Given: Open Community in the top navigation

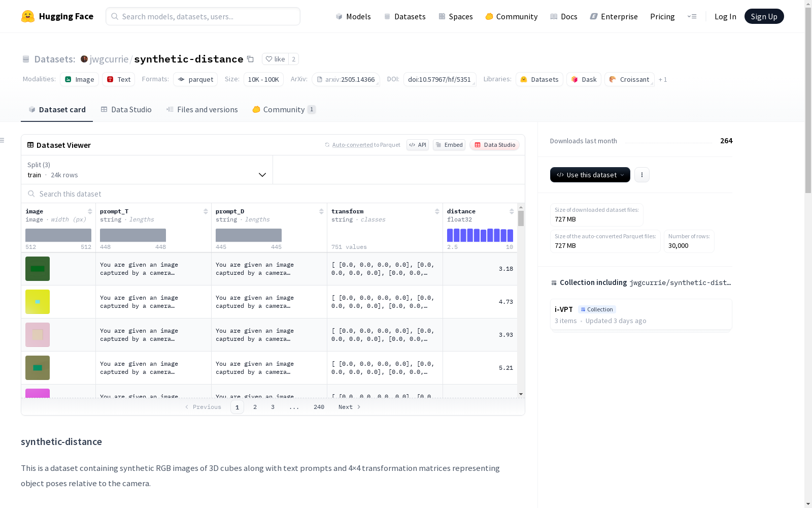Looking at the screenshot, I should pyautogui.click(x=512, y=16).
